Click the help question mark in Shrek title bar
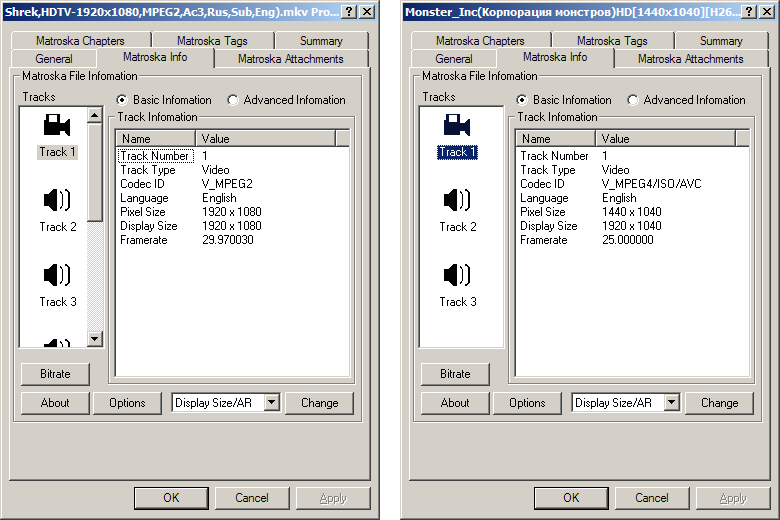The image size is (780, 520). (x=350, y=11)
